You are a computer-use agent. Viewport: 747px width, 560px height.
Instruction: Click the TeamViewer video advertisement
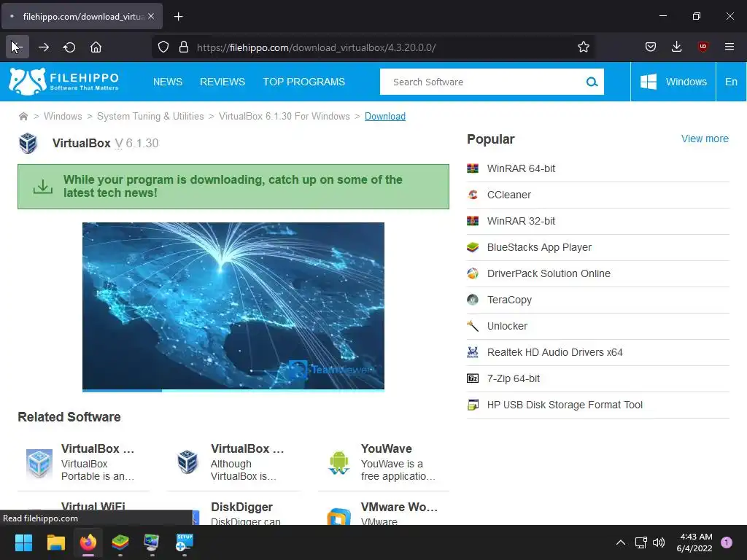(233, 306)
